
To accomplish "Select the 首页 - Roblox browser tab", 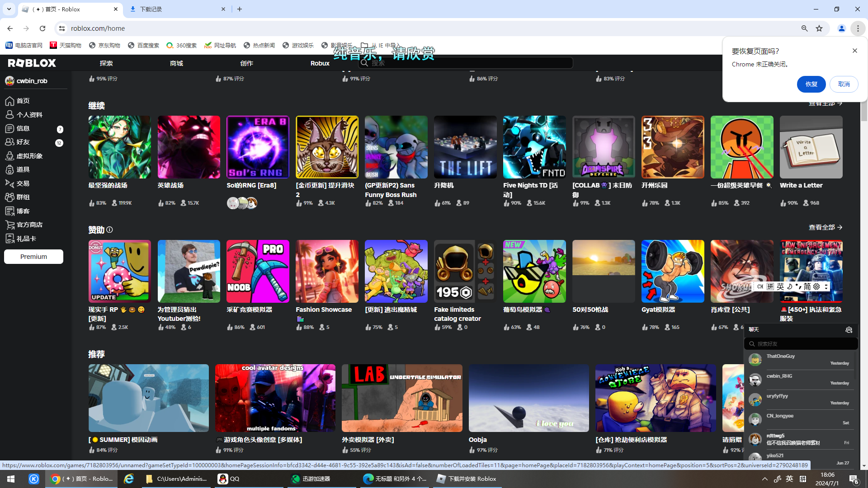I will click(70, 9).
